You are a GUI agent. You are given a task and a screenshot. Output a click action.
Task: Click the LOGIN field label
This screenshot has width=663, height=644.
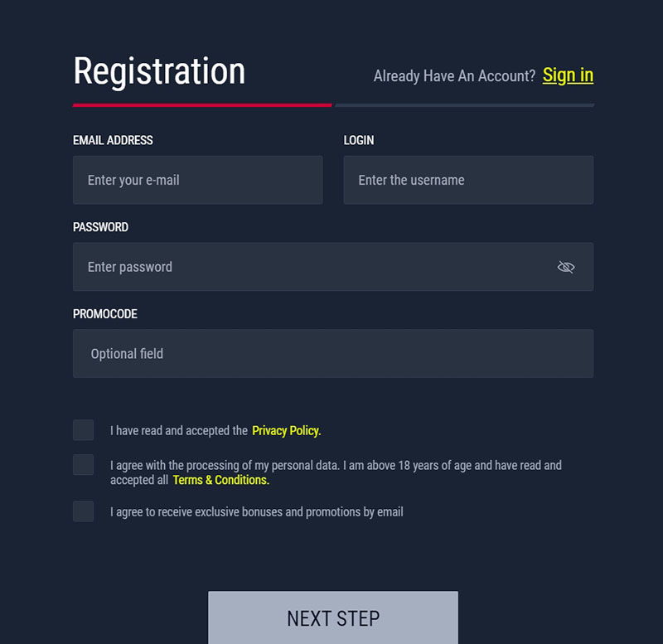[359, 140]
